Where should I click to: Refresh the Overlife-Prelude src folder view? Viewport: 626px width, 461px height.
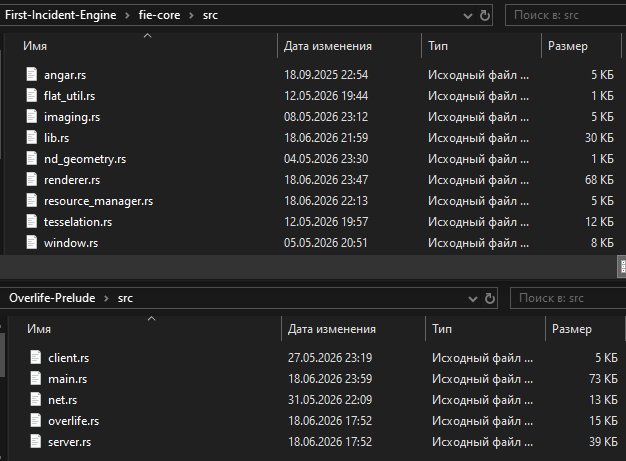[489, 299]
